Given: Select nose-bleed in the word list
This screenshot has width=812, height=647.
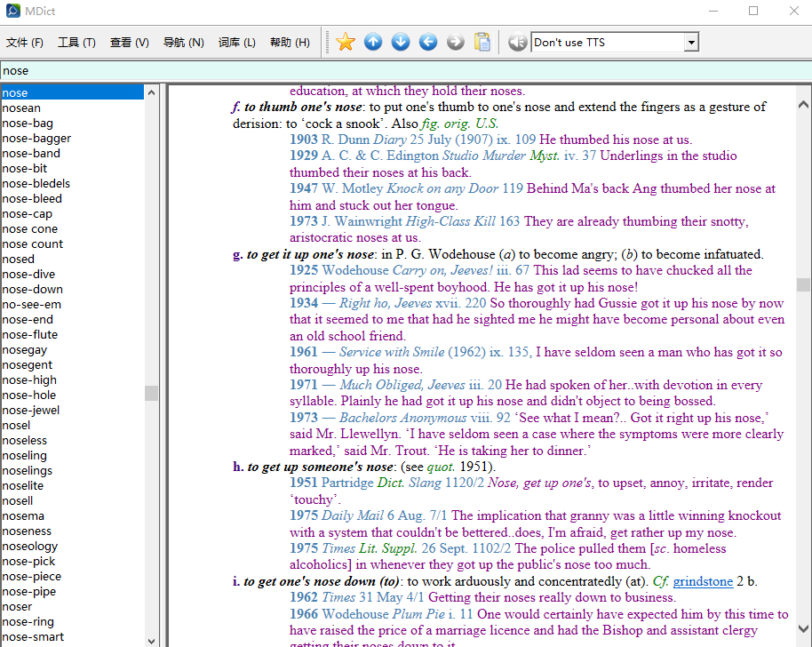Looking at the screenshot, I should click(32, 198).
